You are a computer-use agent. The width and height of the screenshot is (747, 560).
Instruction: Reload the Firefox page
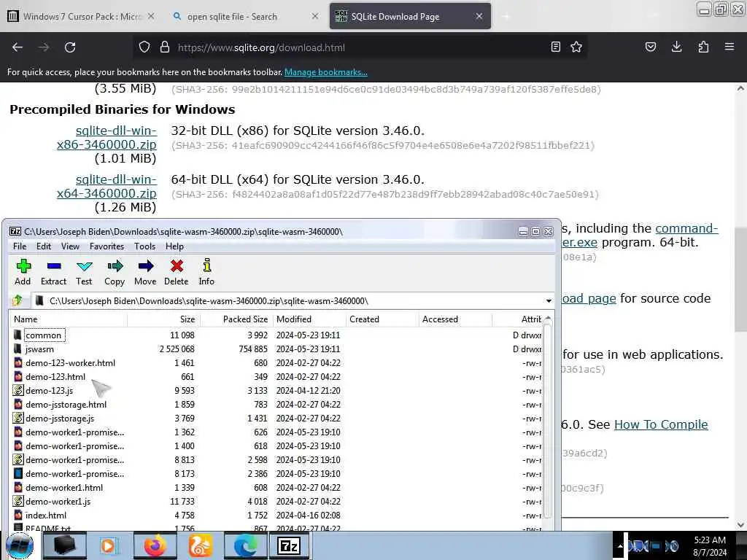click(70, 47)
